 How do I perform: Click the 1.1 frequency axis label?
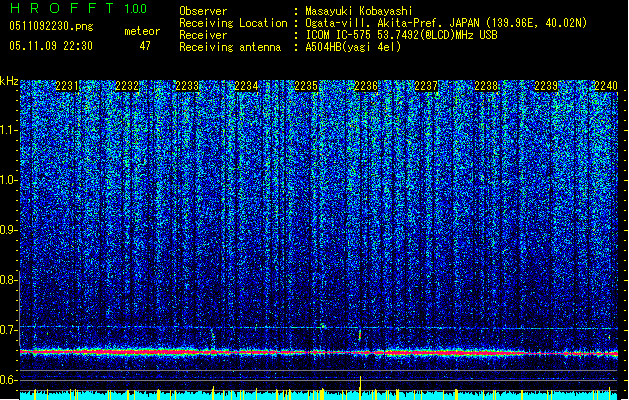[x=9, y=130]
